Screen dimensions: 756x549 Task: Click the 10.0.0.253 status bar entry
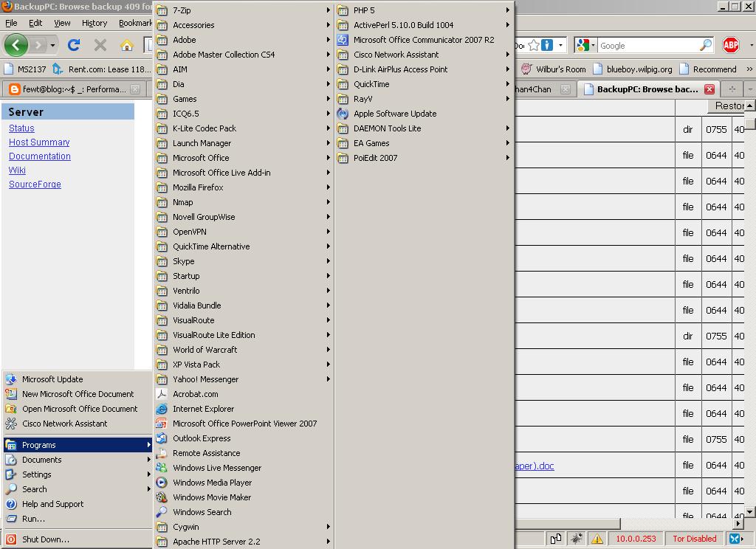[636, 539]
